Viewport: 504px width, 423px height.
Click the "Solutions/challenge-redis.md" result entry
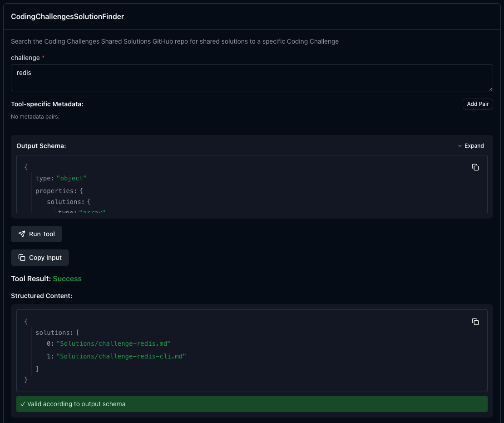[x=113, y=343]
